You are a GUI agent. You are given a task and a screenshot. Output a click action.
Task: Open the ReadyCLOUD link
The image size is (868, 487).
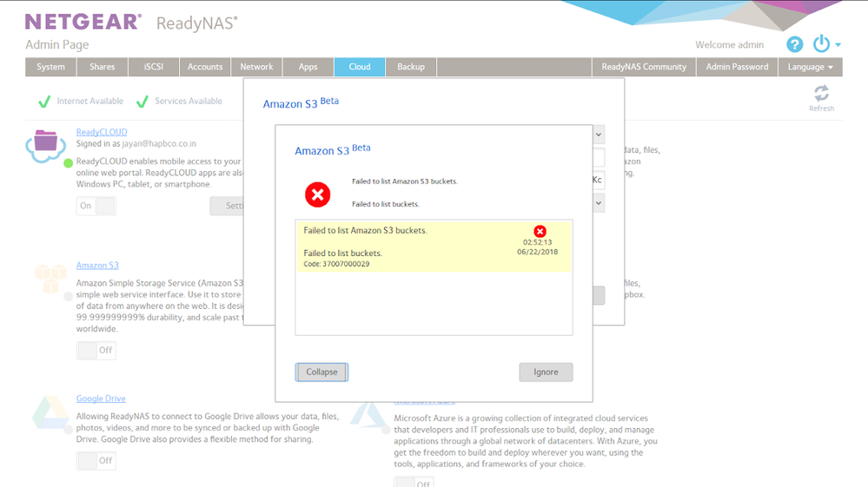[x=102, y=132]
